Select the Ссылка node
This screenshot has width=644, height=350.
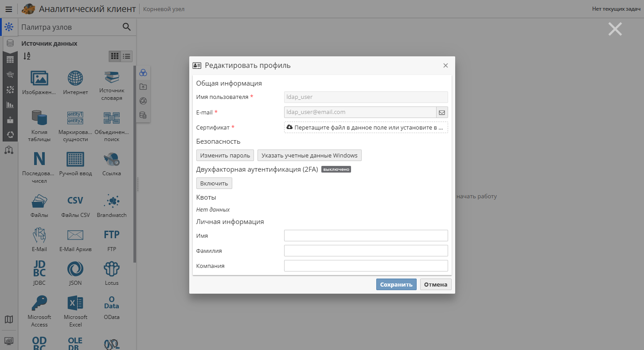click(112, 164)
